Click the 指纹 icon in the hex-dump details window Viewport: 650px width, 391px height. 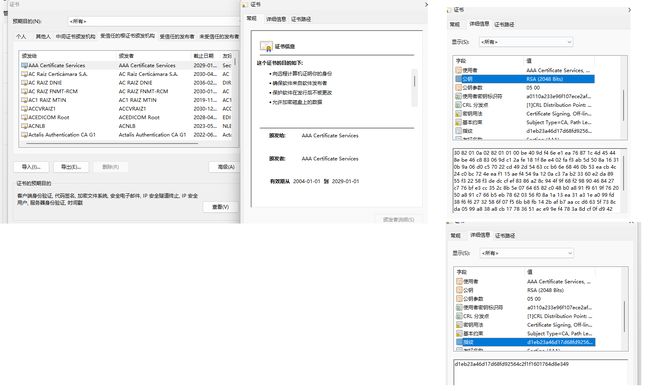458,131
